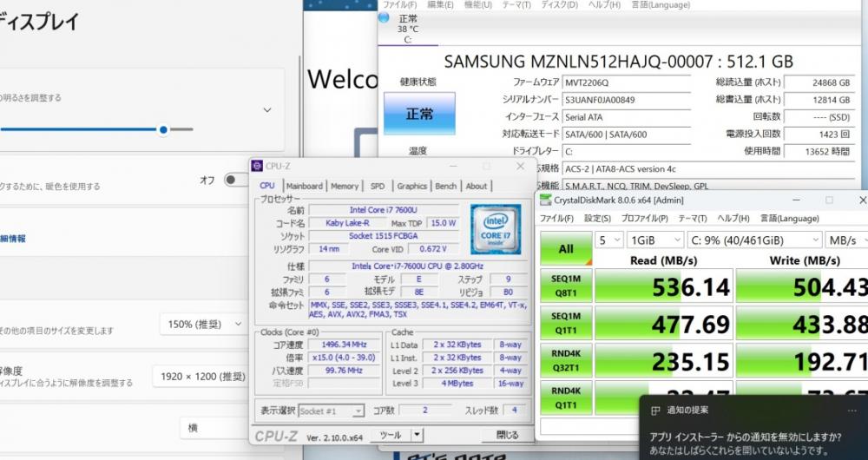This screenshot has height=460, width=868.
Task: Open the notification suggestion options (three dots)
Action: pyautogui.click(x=852, y=411)
